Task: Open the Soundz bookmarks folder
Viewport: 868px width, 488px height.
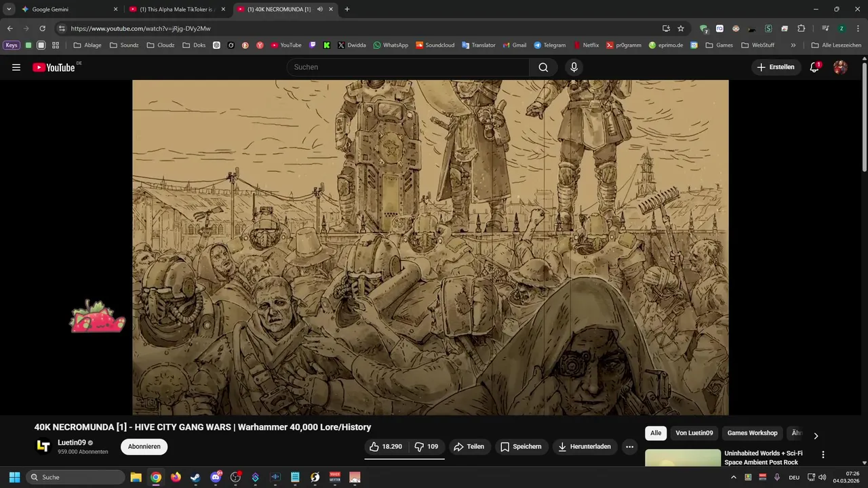Action: point(124,45)
